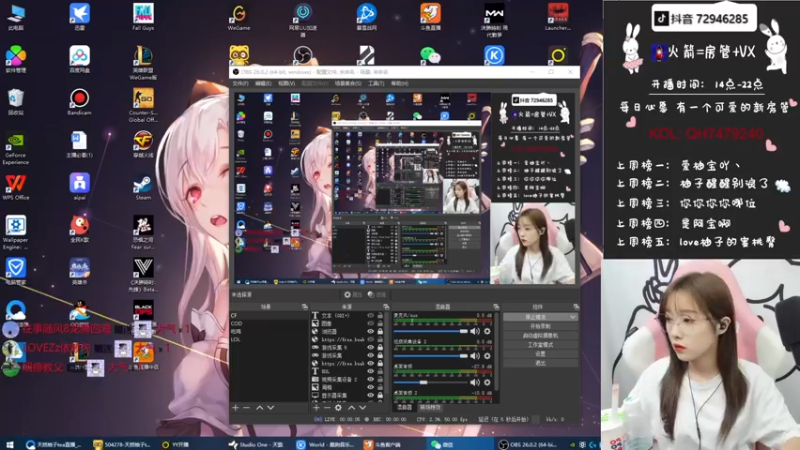Click the 退出 button in controls
The width and height of the screenshot is (800, 450).
tap(540, 363)
